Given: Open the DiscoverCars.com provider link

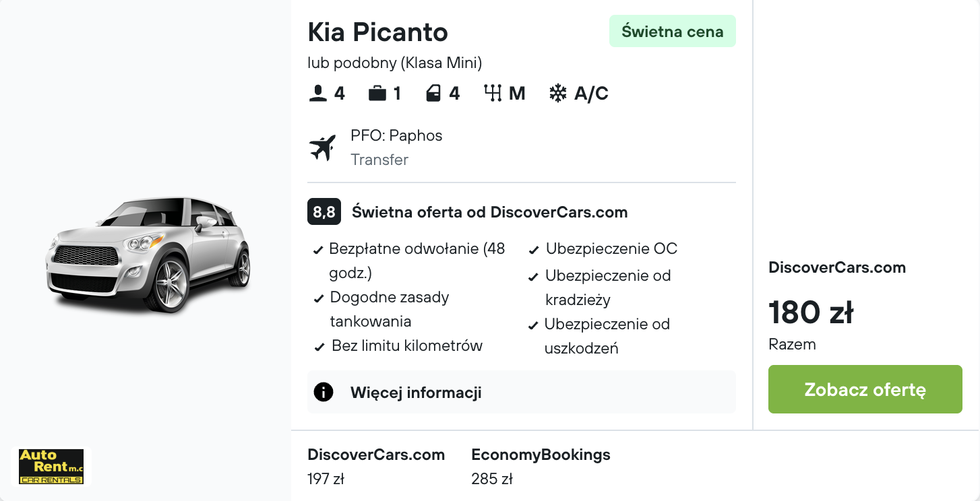Looking at the screenshot, I should pyautogui.click(x=837, y=267).
